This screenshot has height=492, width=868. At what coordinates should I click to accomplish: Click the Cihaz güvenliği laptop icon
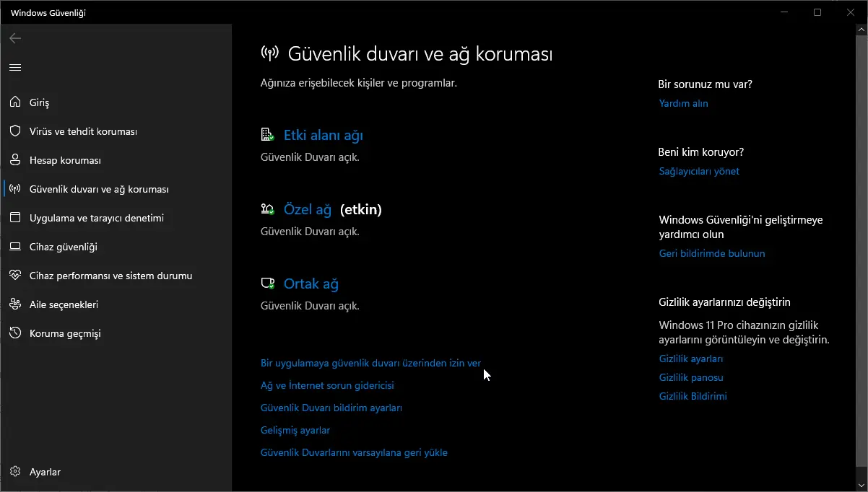(x=15, y=247)
